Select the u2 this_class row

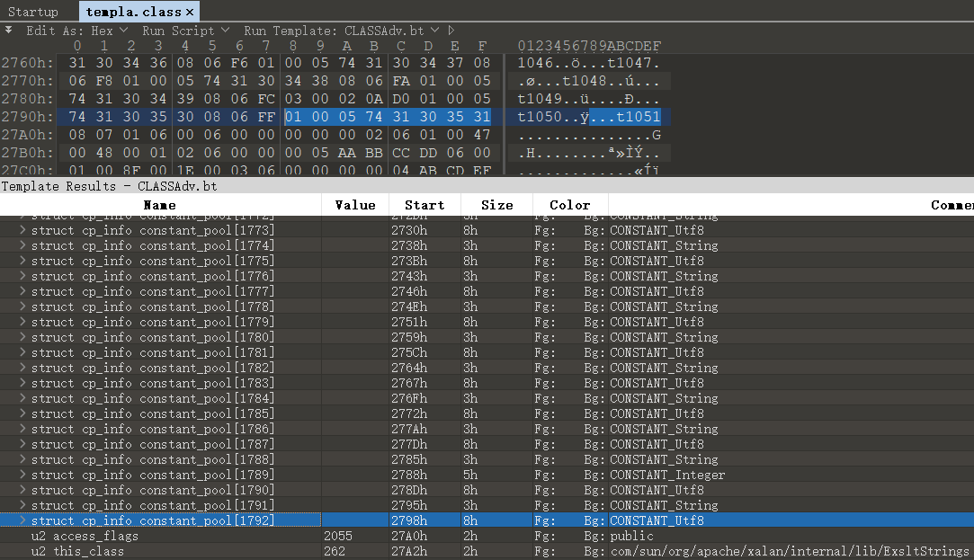tap(135, 551)
